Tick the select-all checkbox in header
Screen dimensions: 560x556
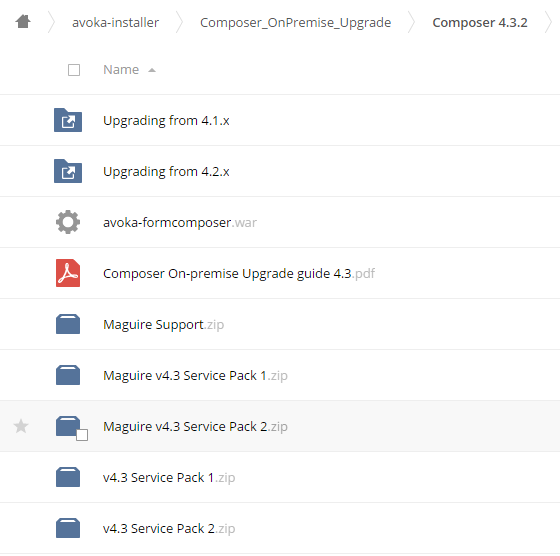[x=74, y=70]
